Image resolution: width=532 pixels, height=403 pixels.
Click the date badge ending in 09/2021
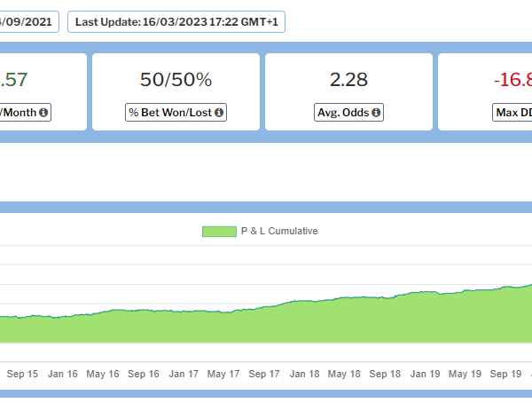pos(28,22)
